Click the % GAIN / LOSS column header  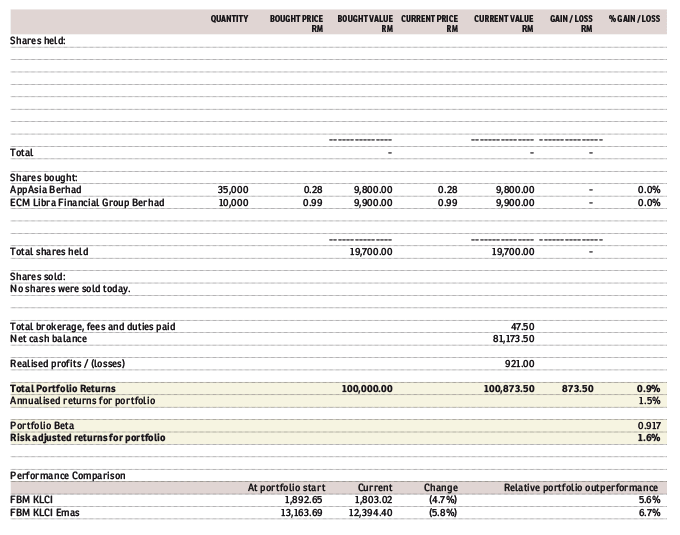[x=634, y=19]
